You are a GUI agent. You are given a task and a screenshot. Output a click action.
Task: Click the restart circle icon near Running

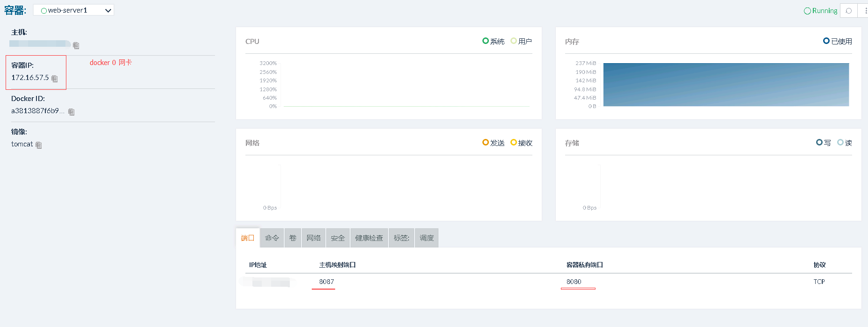[x=849, y=11]
